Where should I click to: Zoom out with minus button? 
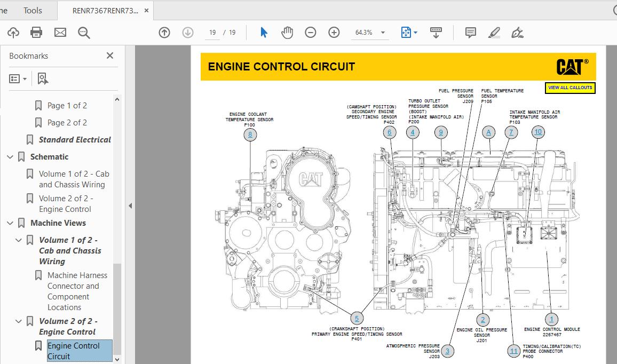click(311, 32)
